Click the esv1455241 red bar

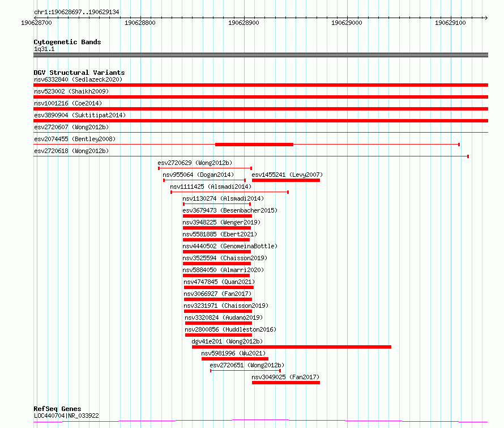coord(286,180)
